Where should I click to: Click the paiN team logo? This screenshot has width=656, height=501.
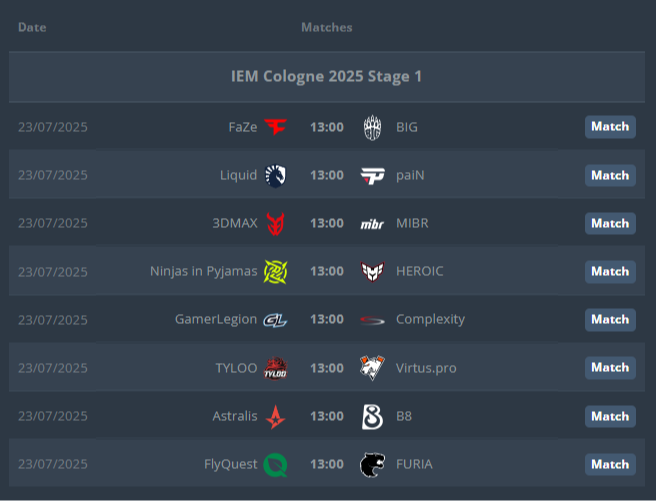[372, 175]
